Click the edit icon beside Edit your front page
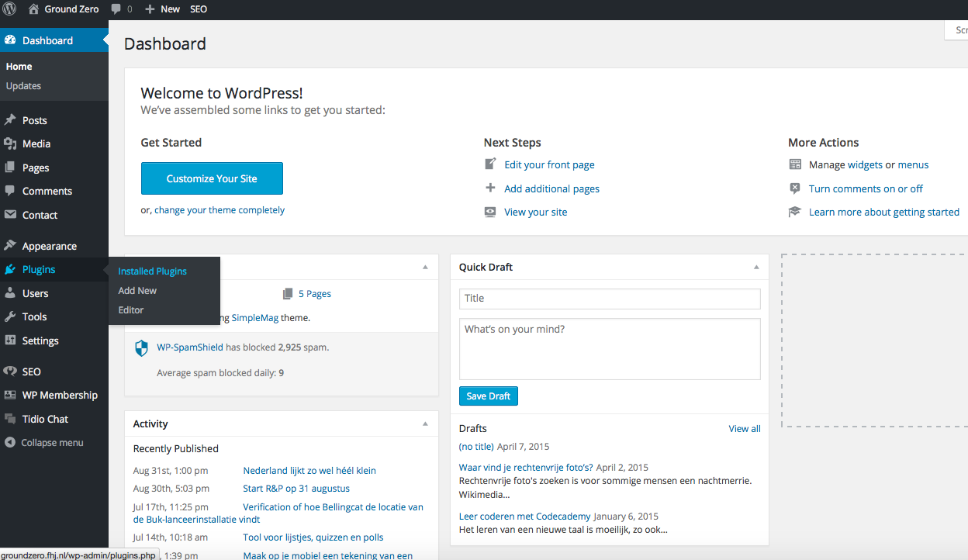Image resolution: width=968 pixels, height=560 pixels. click(x=490, y=164)
